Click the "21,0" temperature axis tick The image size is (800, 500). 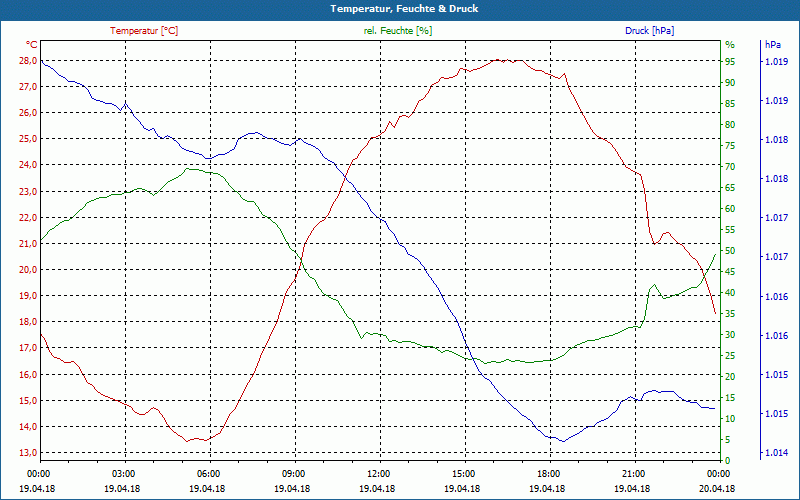click(28, 244)
